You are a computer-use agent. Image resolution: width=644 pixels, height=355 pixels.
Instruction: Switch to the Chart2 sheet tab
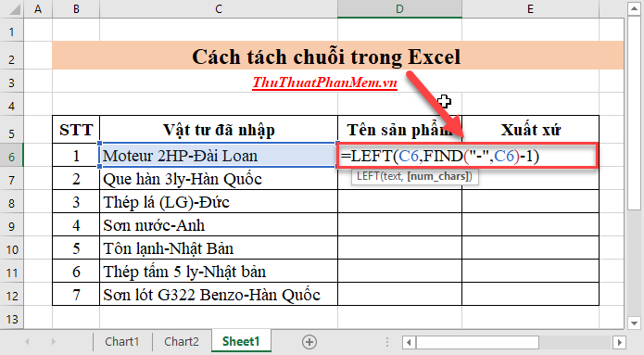[x=182, y=342]
